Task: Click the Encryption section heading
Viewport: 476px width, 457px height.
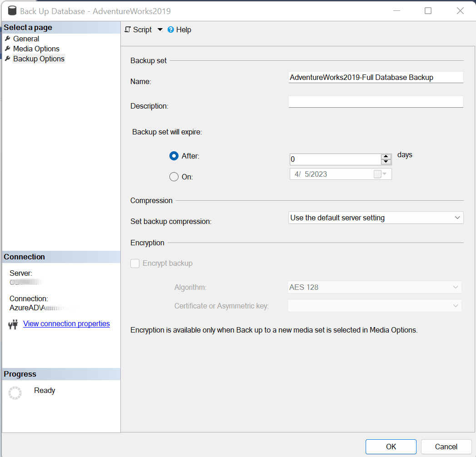Action: click(x=148, y=243)
